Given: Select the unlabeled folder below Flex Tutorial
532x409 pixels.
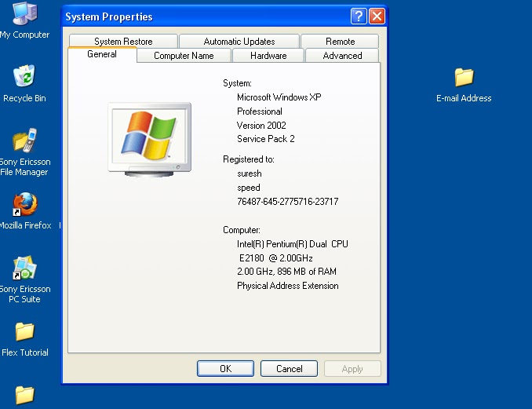Looking at the screenshot, I should [25, 395].
